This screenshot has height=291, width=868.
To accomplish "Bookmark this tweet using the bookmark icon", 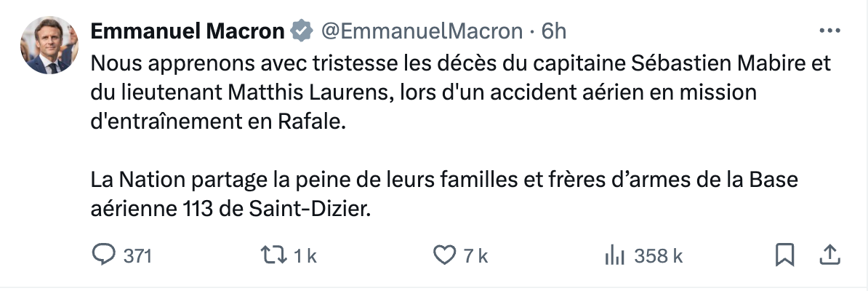I will tap(784, 255).
